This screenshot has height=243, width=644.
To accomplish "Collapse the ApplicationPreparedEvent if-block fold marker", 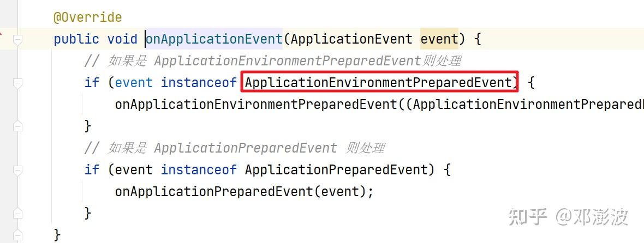I will tap(17, 170).
